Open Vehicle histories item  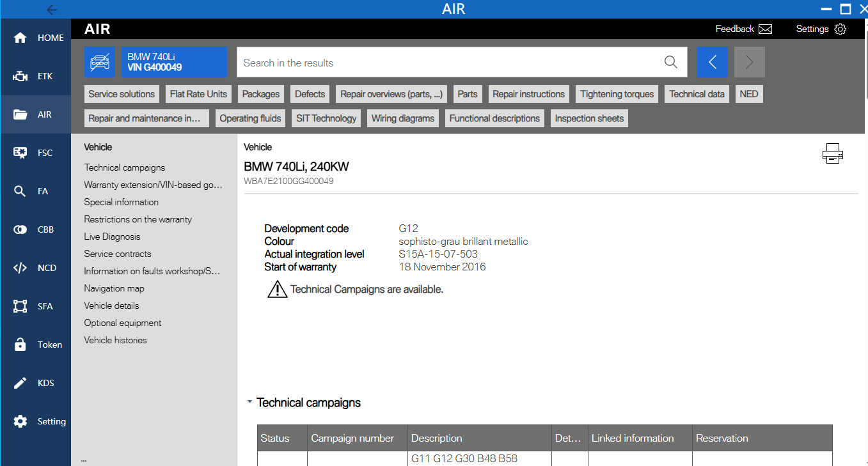116,340
